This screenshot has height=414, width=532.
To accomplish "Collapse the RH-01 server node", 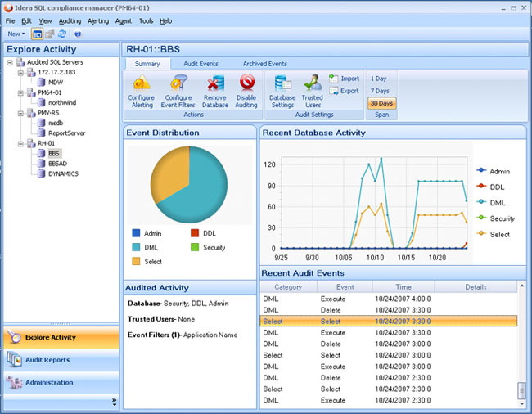I will [20, 144].
